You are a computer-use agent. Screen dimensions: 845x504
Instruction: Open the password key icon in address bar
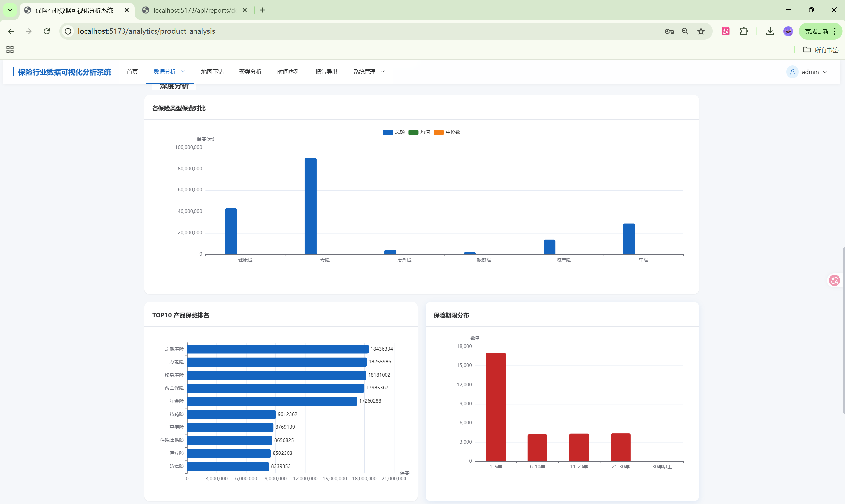tap(669, 31)
